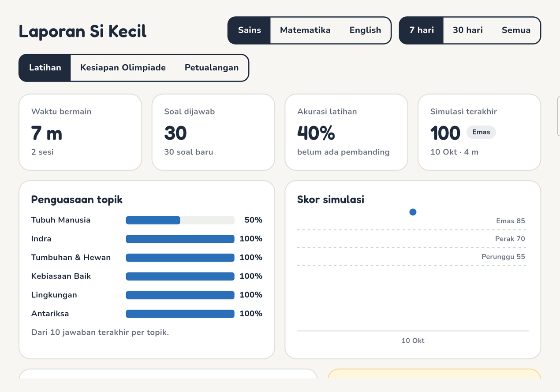
Task: Click the Emas 85 threshold label
Action: (511, 221)
